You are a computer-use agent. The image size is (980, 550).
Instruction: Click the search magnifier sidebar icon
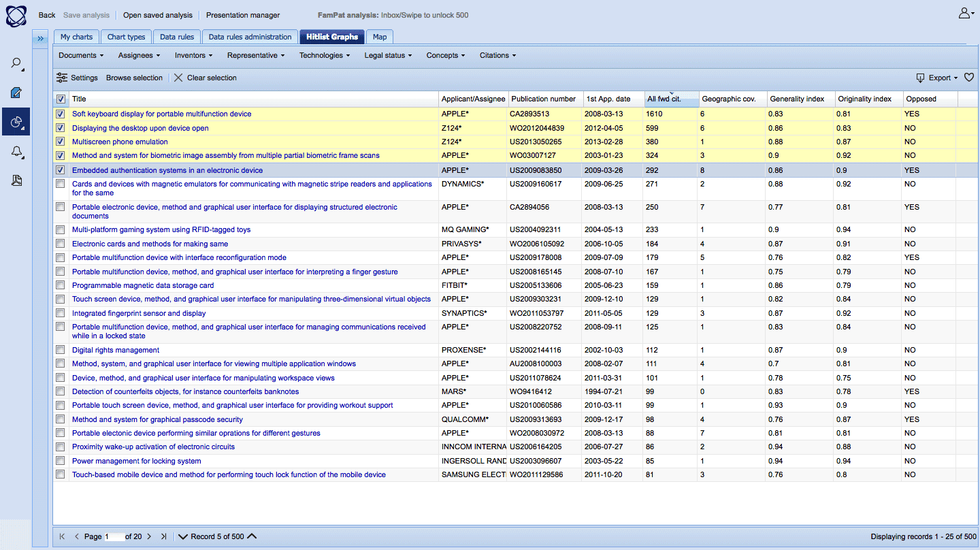click(16, 63)
